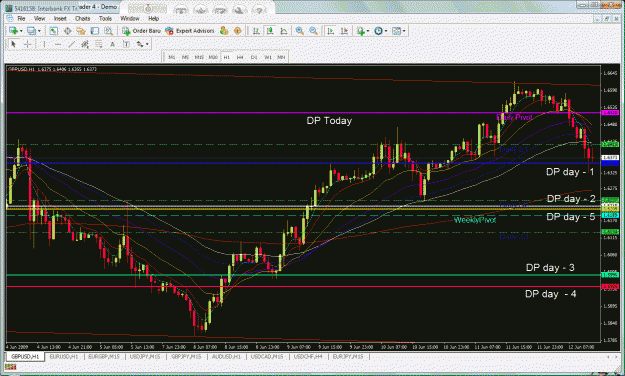Switch to the USDJPY,M15 chart tab
The height and width of the screenshot is (376, 625).
pyautogui.click(x=145, y=356)
